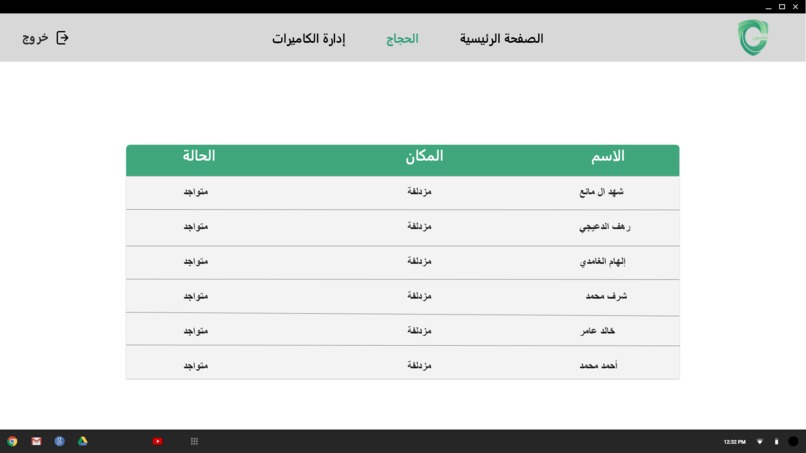Click the round user avatar in tray

click(x=794, y=441)
